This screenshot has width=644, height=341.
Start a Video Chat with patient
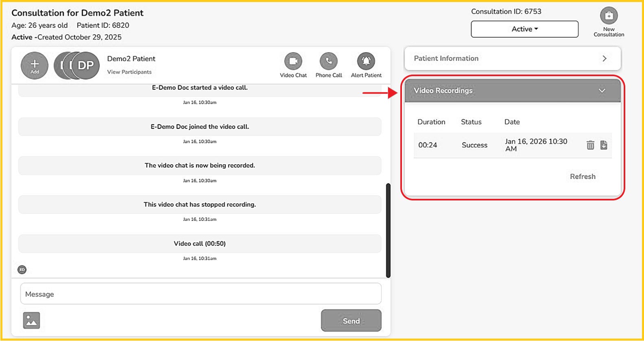click(293, 62)
